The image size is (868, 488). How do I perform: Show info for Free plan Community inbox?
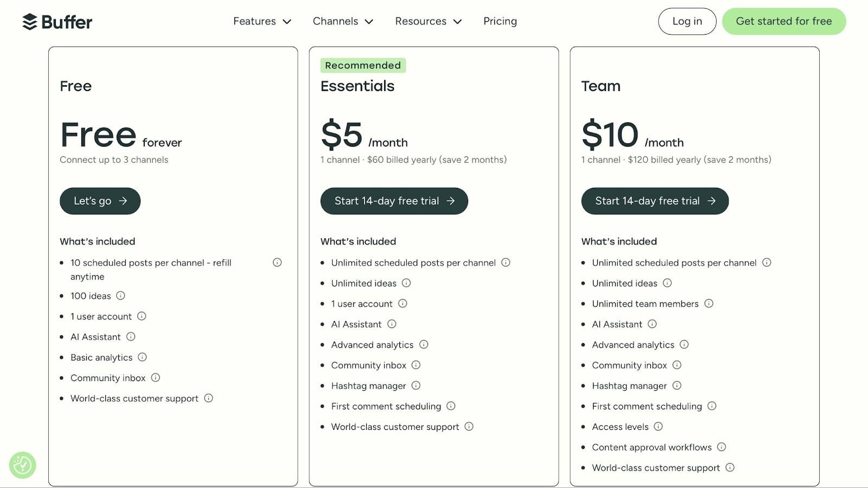pos(155,378)
